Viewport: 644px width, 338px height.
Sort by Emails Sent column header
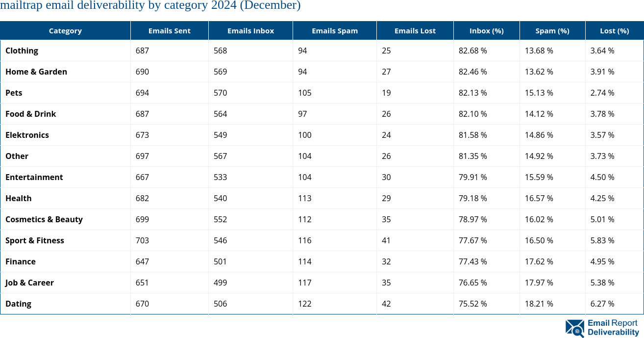click(x=170, y=30)
